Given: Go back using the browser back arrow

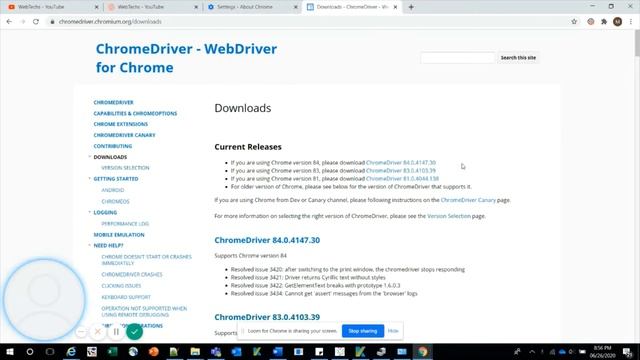Looking at the screenshot, I should pos(9,22).
